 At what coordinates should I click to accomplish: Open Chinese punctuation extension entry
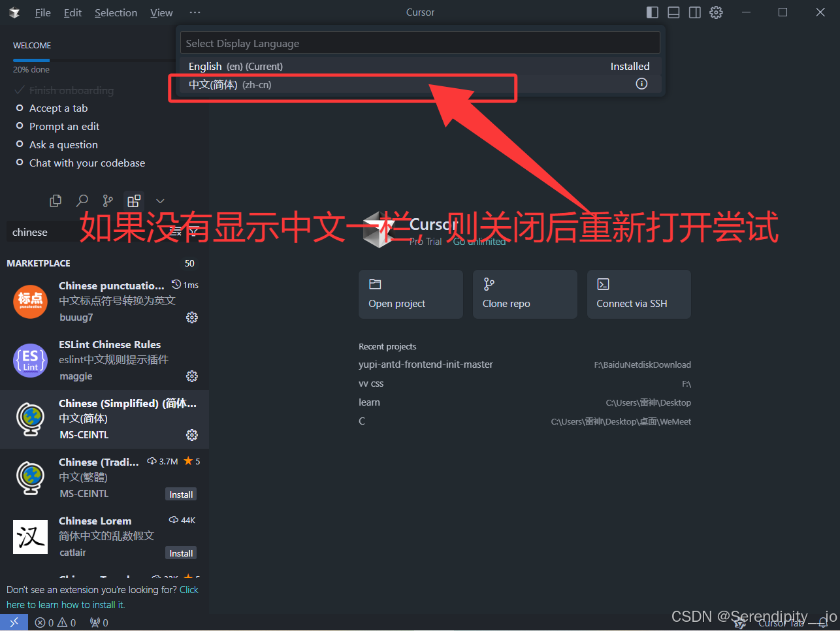[105, 301]
